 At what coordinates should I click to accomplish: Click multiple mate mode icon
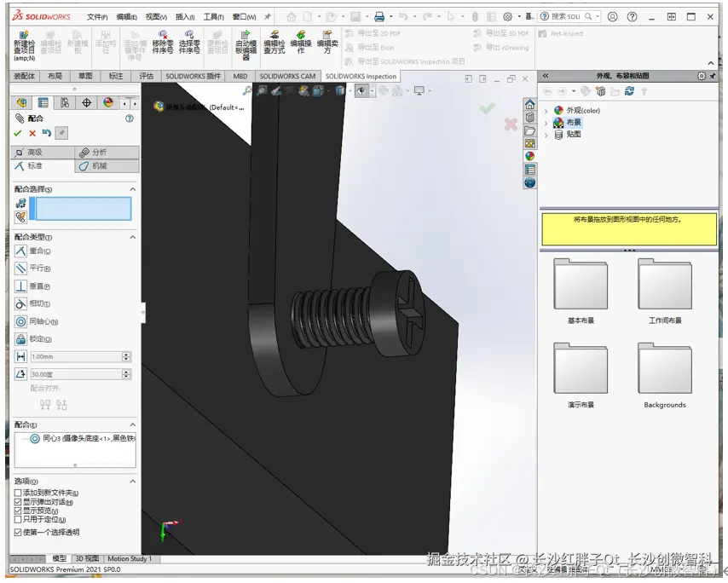tap(21, 216)
